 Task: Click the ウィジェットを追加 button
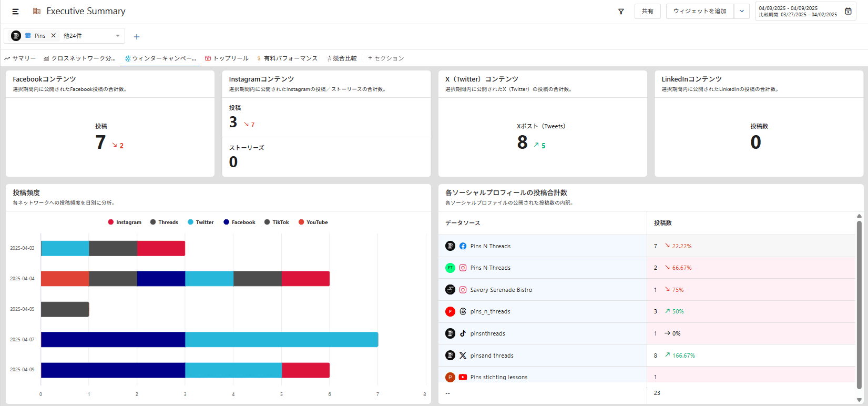699,11
